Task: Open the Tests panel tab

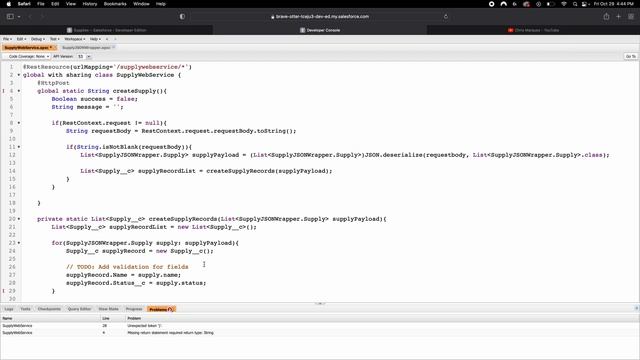Action: (x=25, y=309)
